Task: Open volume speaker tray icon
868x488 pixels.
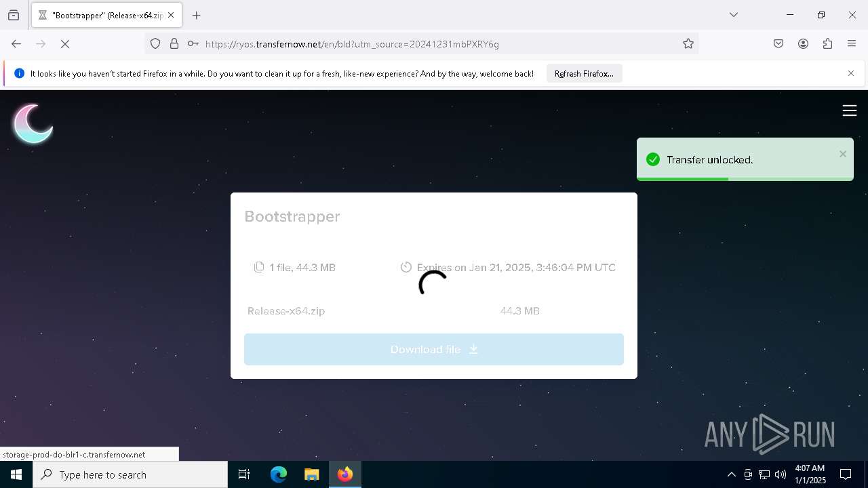Action: coord(781,474)
